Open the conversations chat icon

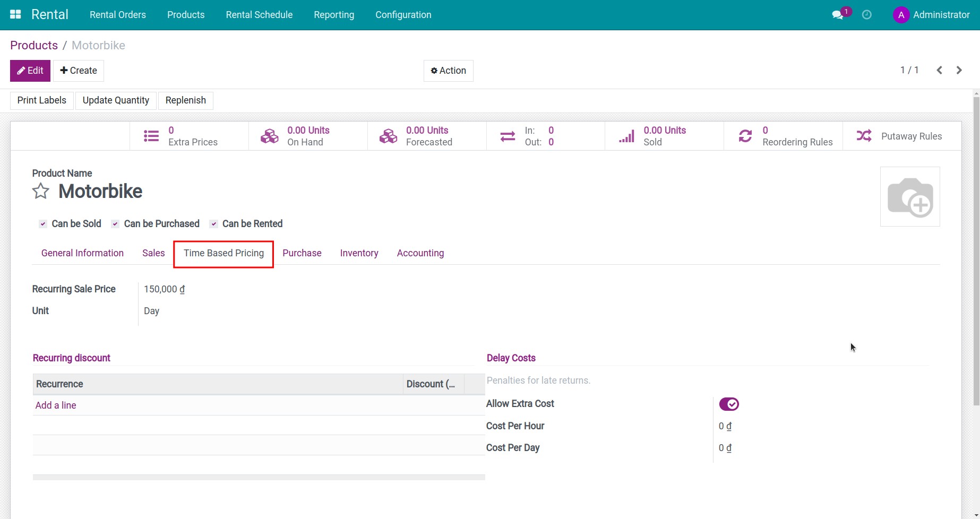838,15
